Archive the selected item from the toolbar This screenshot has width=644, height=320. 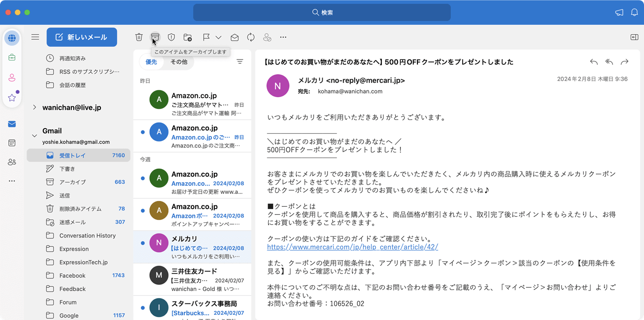[x=155, y=37]
